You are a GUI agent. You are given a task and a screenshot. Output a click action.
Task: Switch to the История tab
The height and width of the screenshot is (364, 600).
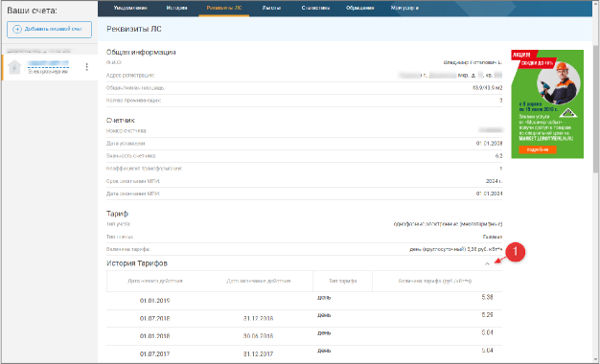(176, 8)
